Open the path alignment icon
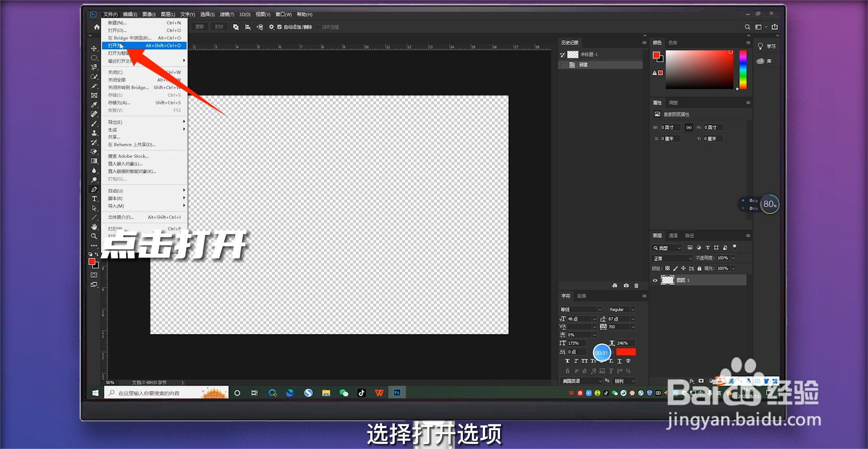The image size is (868, 449). pos(248,27)
